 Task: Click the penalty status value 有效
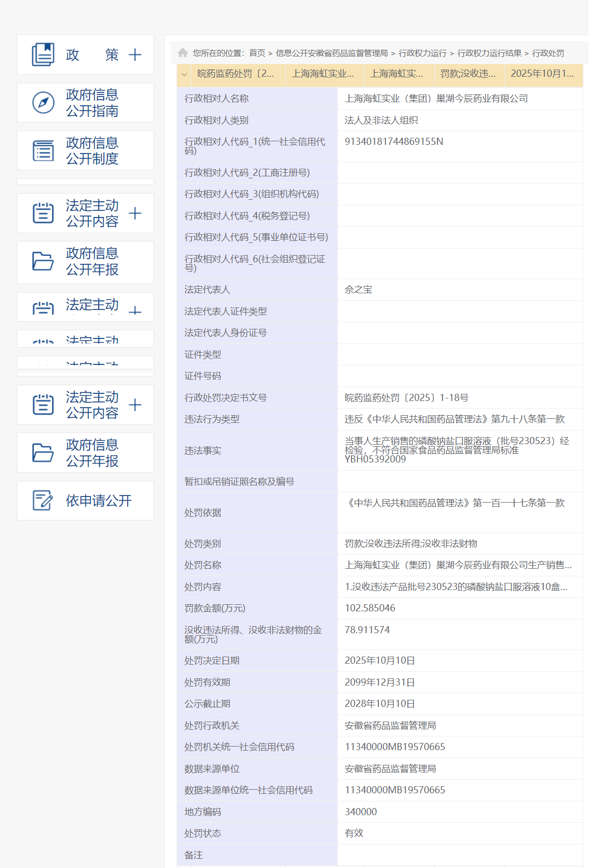354,833
